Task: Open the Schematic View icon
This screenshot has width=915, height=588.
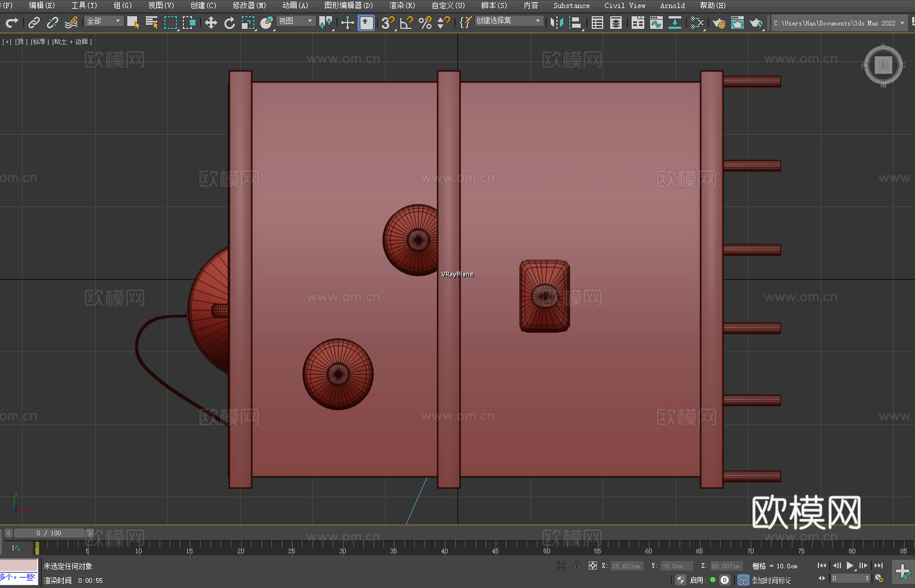Action: pyautogui.click(x=697, y=23)
